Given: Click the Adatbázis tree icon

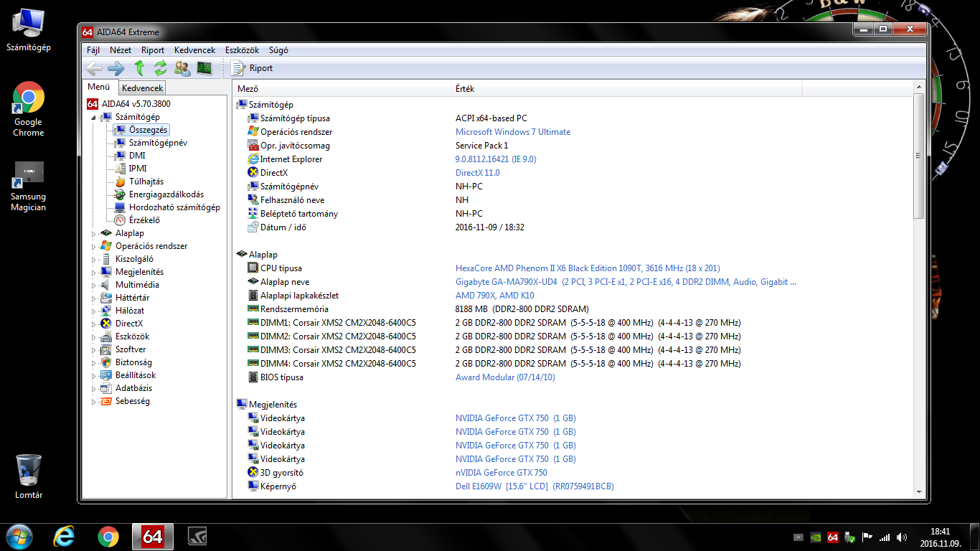Looking at the screenshot, I should (106, 388).
